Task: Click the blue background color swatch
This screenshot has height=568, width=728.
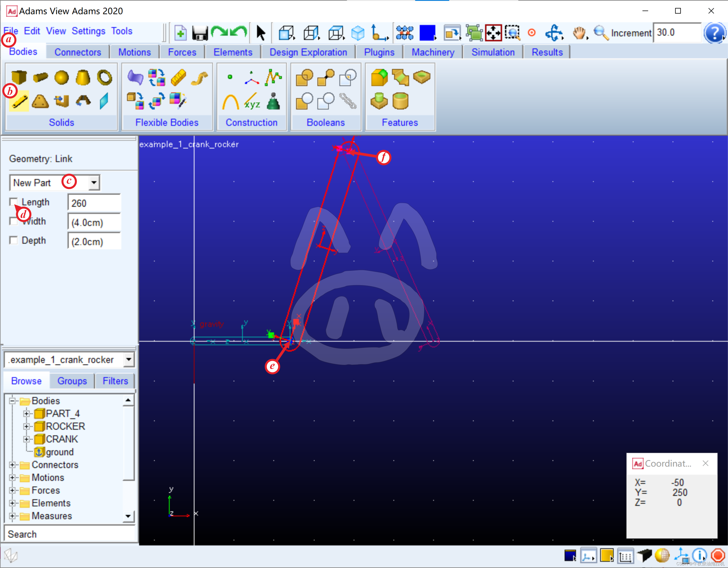Action: click(427, 33)
